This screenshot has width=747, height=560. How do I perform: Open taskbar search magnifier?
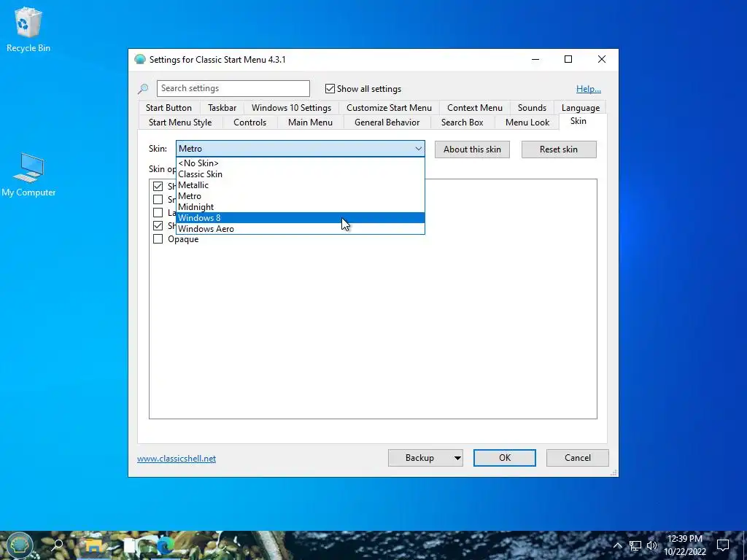pos(57,545)
